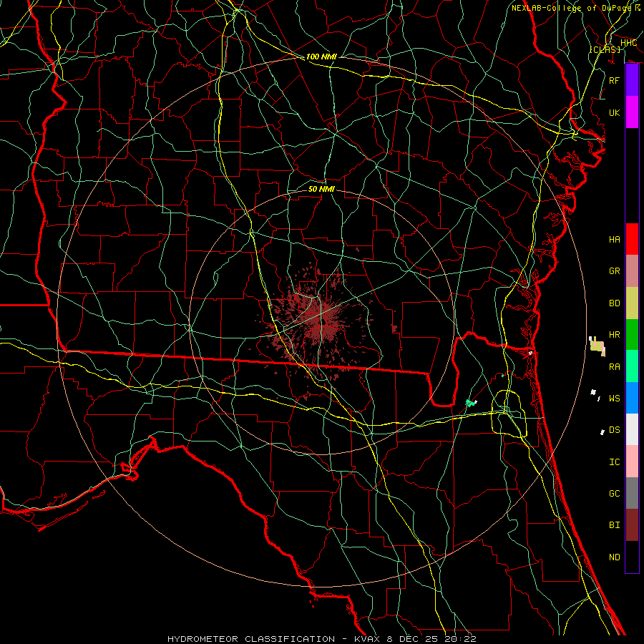This screenshot has height=644, width=644.
Task: Click the gray GC legend color swatch
Action: [632, 493]
